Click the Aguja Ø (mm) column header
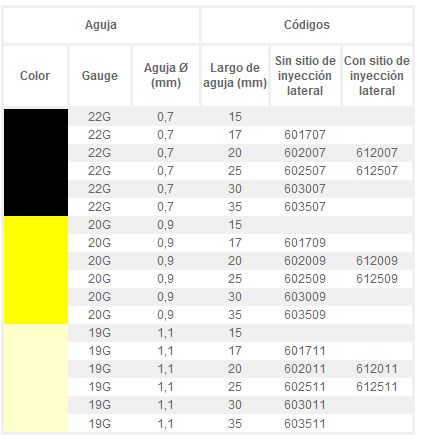The width and height of the screenshot is (422, 442). (166, 76)
